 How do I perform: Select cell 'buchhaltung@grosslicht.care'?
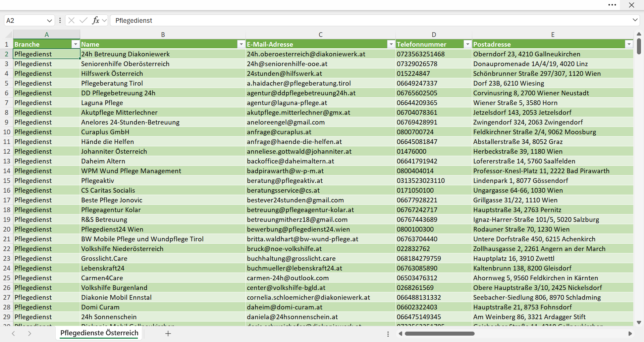click(321, 258)
